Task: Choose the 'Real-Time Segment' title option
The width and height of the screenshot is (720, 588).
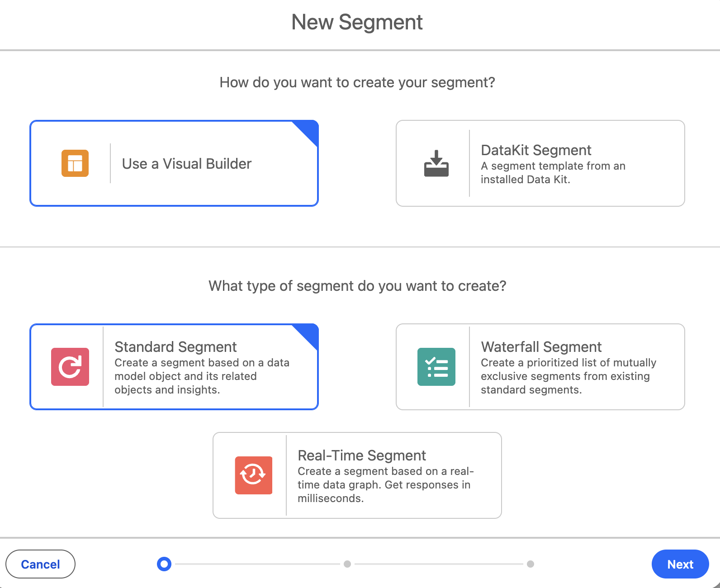Action: pos(362,455)
